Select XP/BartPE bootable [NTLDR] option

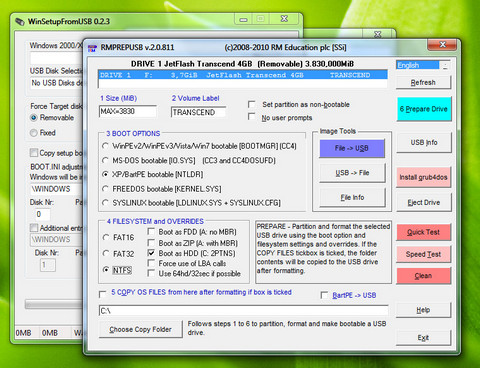pos(105,174)
